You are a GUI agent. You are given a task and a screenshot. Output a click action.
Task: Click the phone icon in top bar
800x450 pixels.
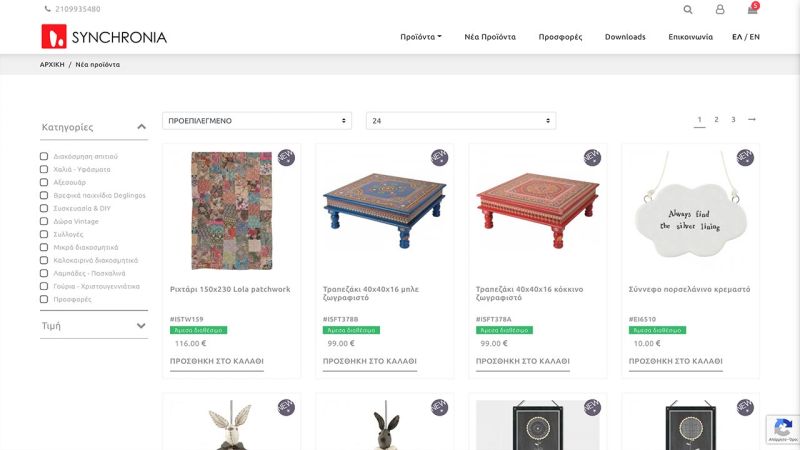[48, 9]
